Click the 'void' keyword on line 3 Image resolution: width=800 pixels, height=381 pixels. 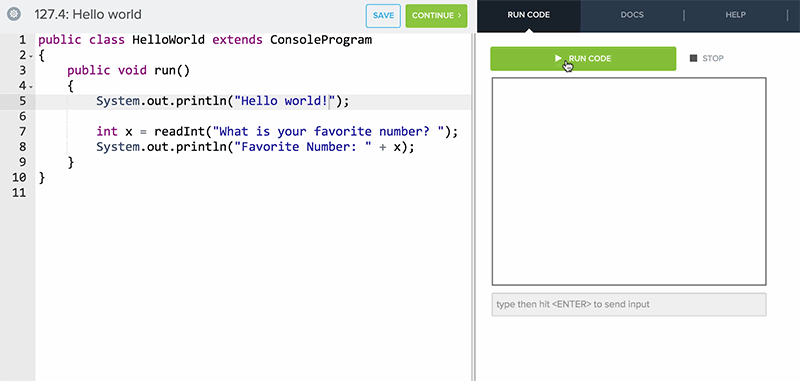coord(132,70)
